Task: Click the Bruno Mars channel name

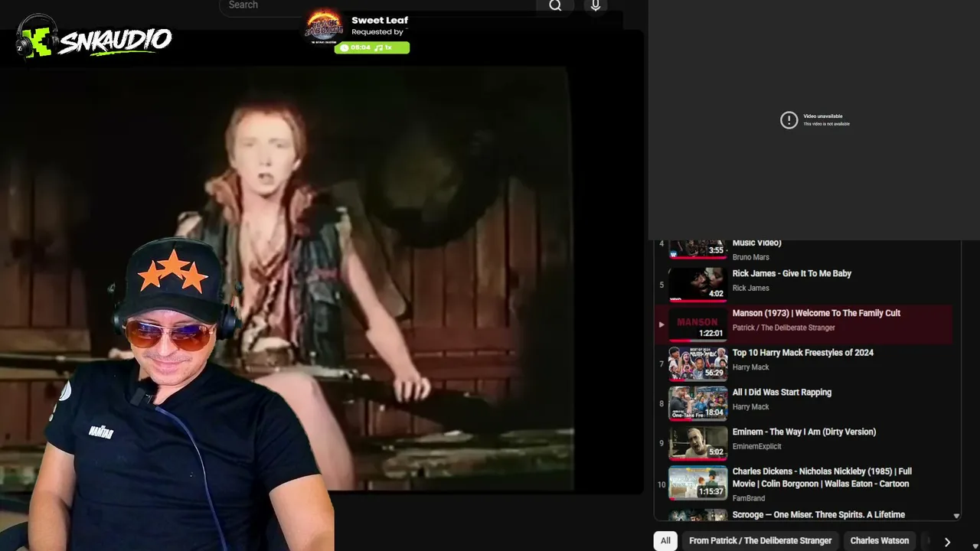Action: (x=750, y=257)
